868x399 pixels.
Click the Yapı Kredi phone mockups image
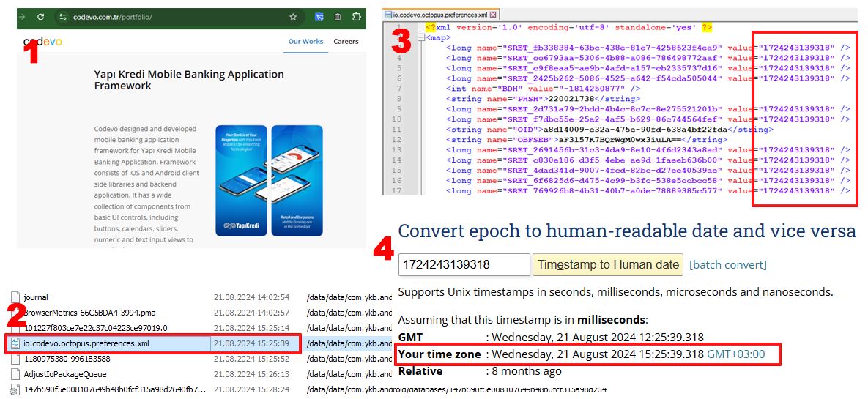coord(269,180)
